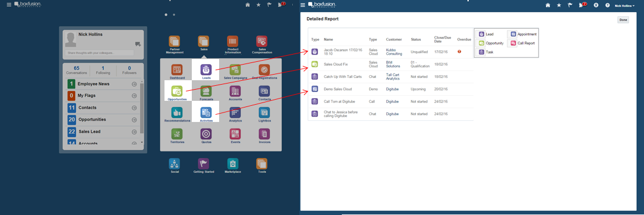Click the Watchlist flag in the left window header
Viewport: 644px width, 215px height.
click(269, 5)
